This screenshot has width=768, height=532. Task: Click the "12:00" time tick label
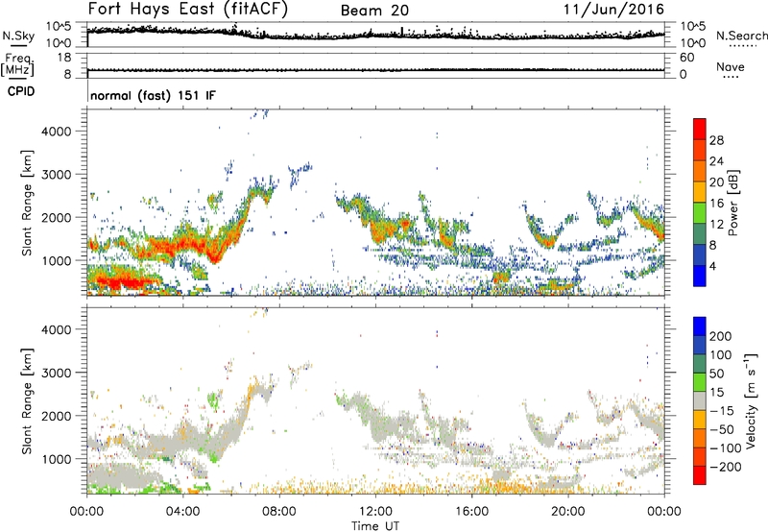tap(375, 512)
